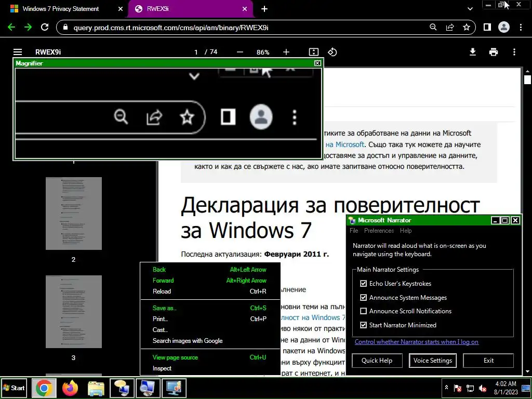Launch Chrome from the taskbar
Viewport: 532px width, 399px height.
tap(44, 388)
